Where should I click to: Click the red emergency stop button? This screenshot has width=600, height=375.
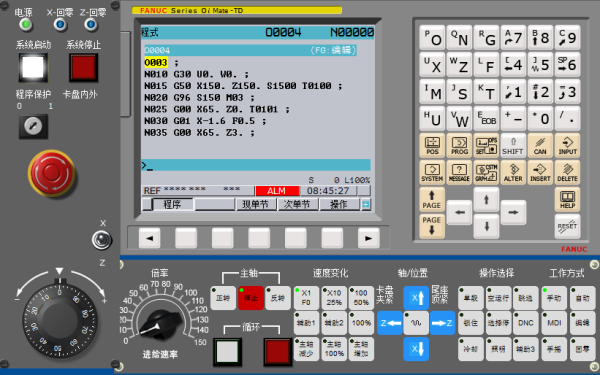[52, 173]
